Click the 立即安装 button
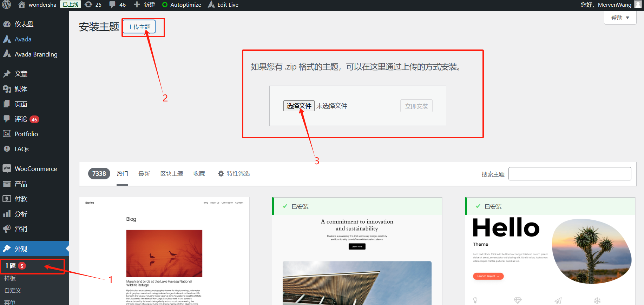 [x=416, y=106]
